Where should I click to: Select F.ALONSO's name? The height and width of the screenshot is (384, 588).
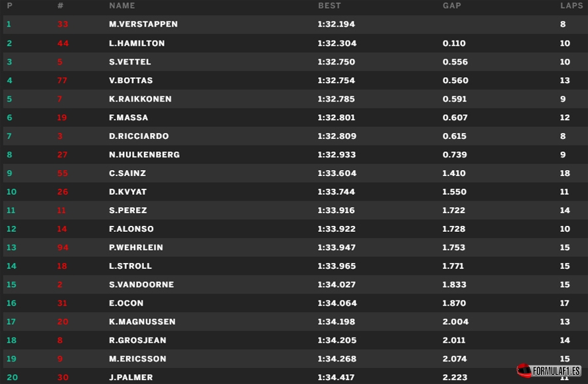(131, 229)
